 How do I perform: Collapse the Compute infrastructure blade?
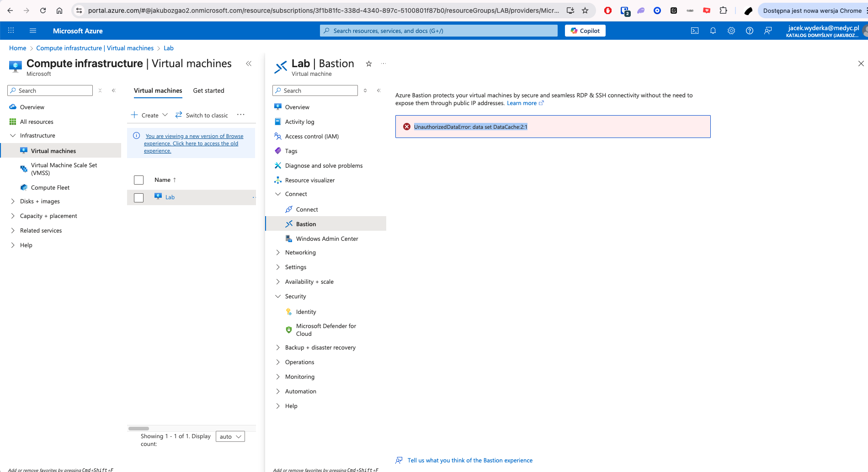249,64
